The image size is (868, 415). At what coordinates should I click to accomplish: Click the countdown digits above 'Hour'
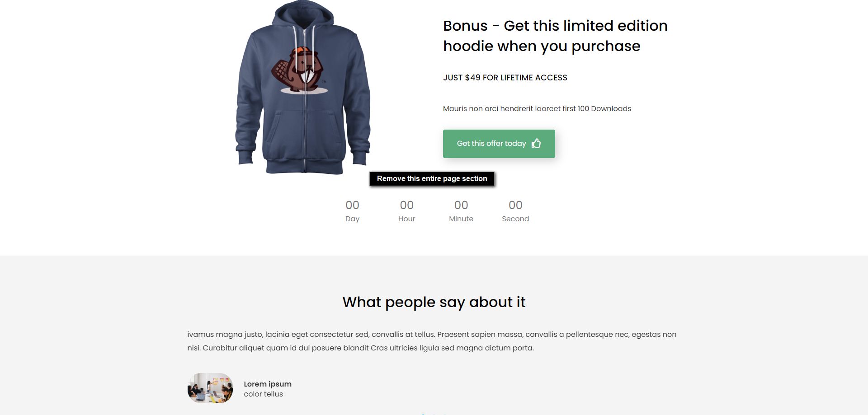(x=406, y=205)
